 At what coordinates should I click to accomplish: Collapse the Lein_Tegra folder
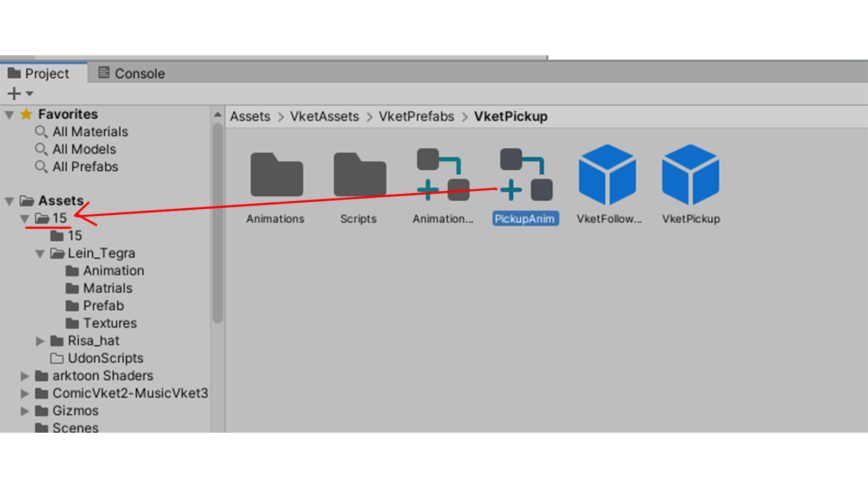coord(40,254)
